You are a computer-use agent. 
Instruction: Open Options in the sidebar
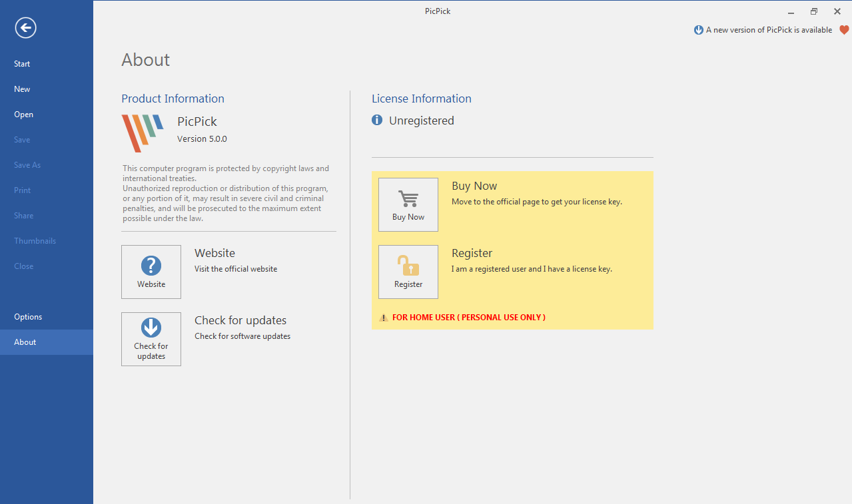coord(47,317)
